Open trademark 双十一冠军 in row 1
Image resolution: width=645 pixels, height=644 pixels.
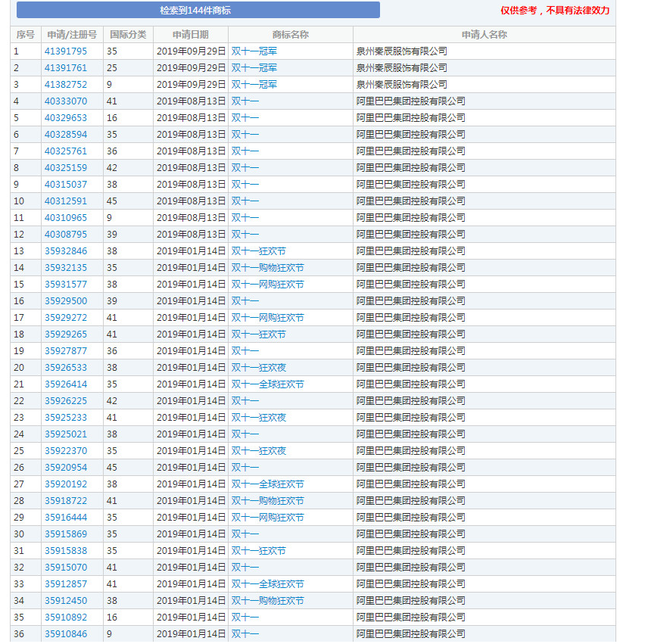pyautogui.click(x=254, y=51)
